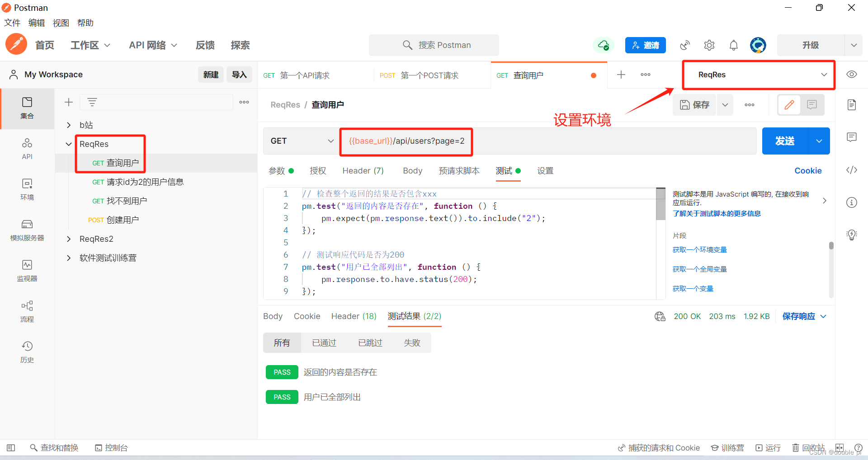
Task: Click the cloud sync status icon
Action: coord(604,45)
